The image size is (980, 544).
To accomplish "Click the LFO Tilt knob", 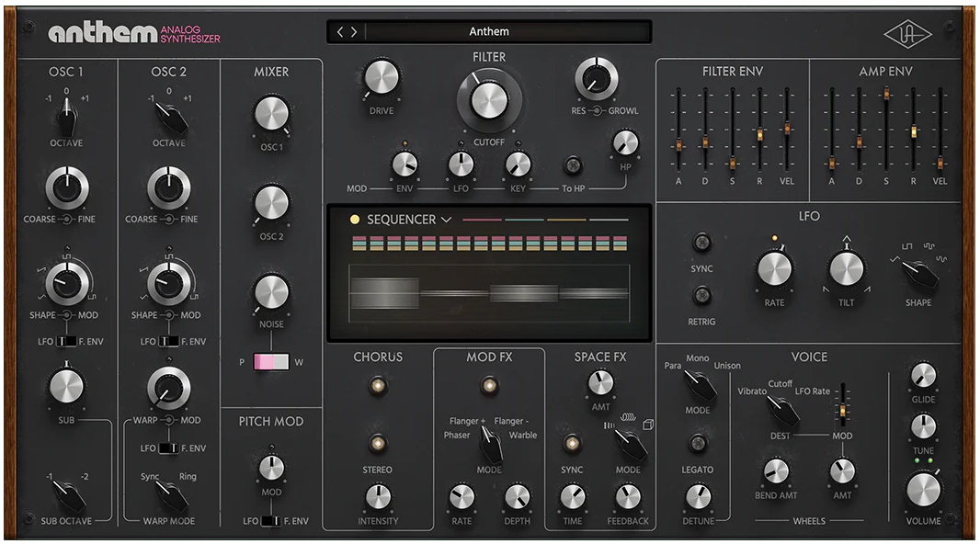I will coord(847,270).
